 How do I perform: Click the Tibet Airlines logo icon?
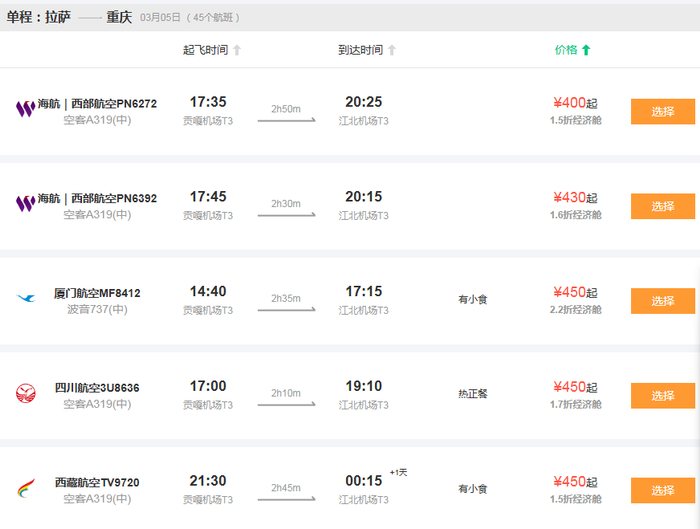25,488
